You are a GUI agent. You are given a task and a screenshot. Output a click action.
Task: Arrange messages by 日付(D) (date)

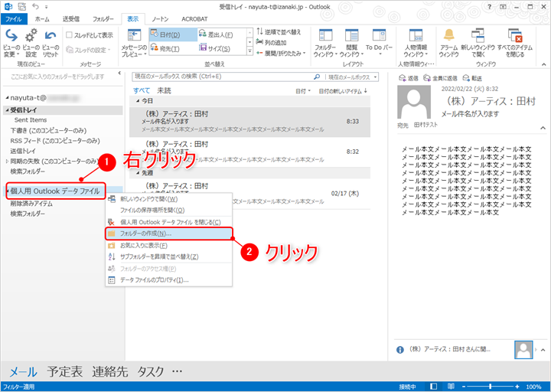click(172, 34)
